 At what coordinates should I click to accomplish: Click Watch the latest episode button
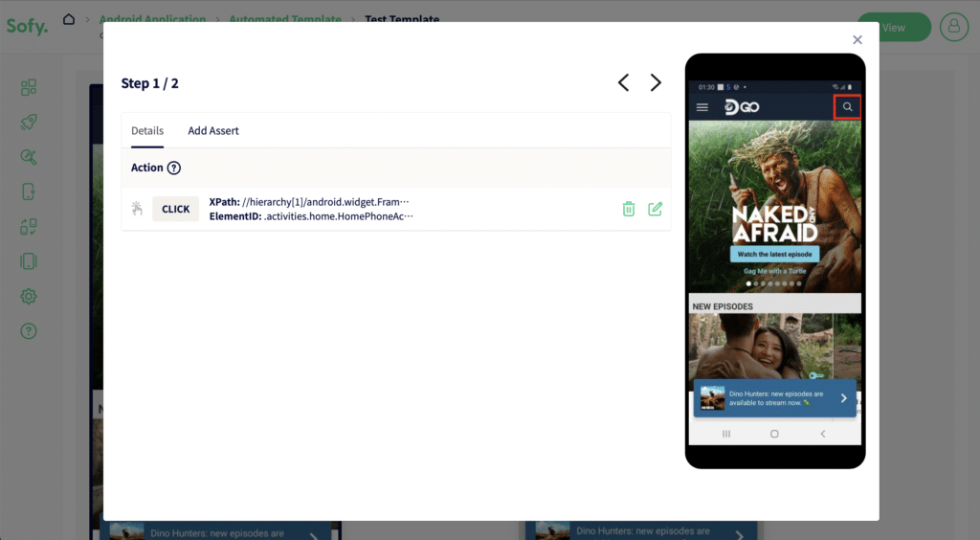pos(774,255)
